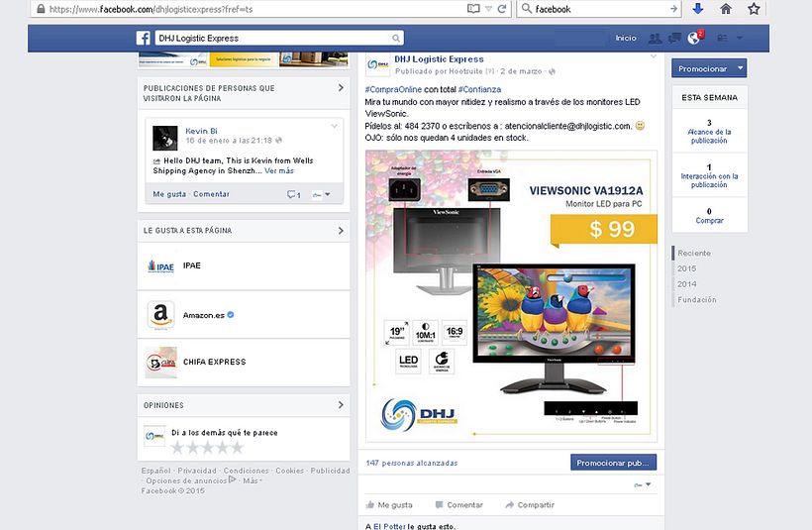Screen dimensions: 812x530
Task: Click Comentar on Kevin Bi post
Action: [x=211, y=194]
